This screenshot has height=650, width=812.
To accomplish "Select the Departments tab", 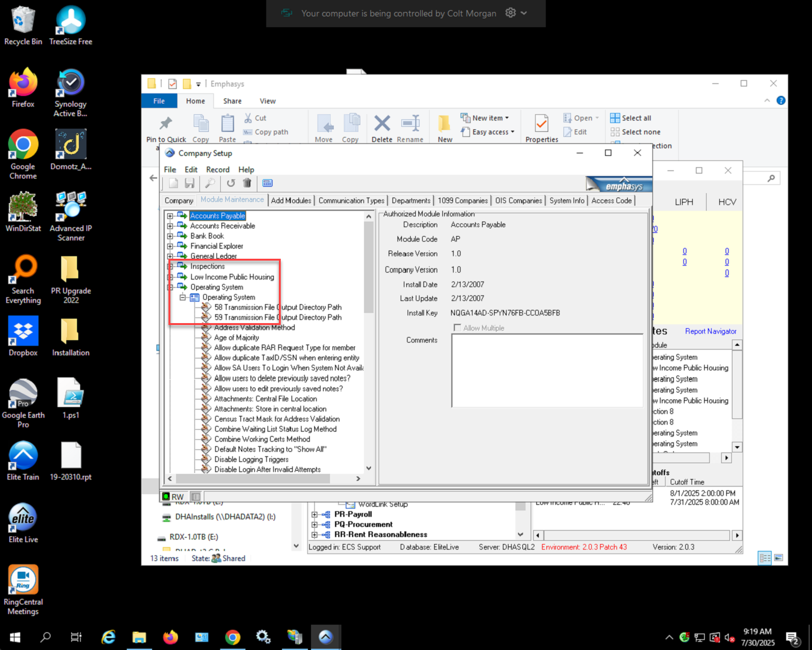I will tap(411, 201).
